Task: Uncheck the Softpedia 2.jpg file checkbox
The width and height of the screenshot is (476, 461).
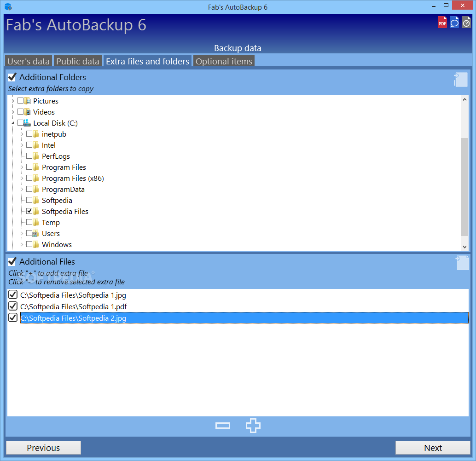Action: pos(13,317)
